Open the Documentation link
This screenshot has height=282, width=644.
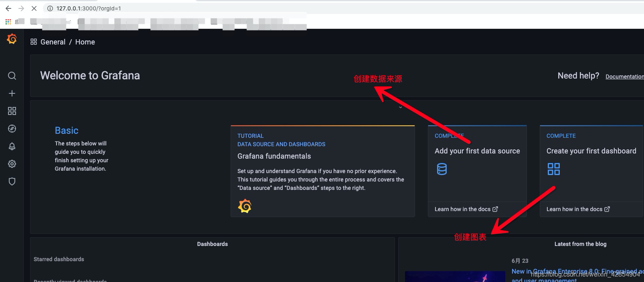(625, 77)
